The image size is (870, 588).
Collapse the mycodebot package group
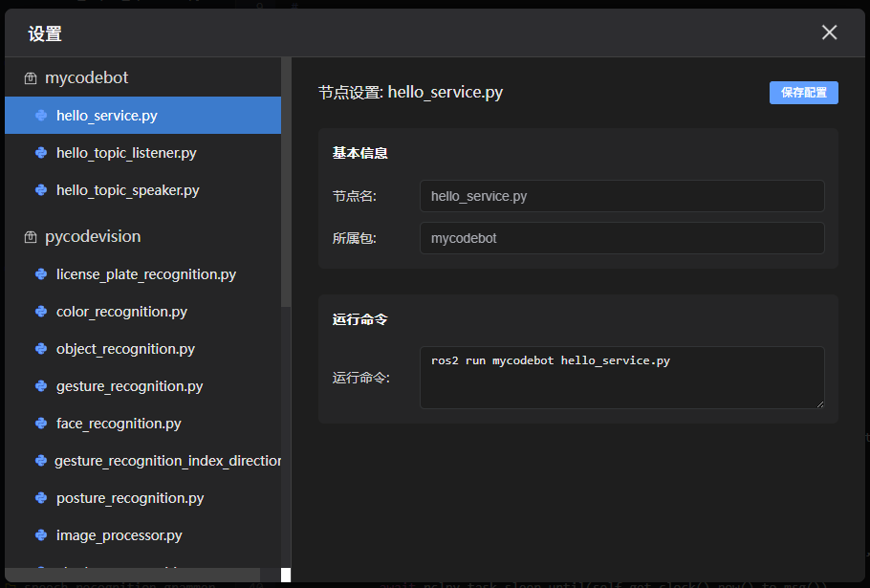pyautogui.click(x=86, y=77)
